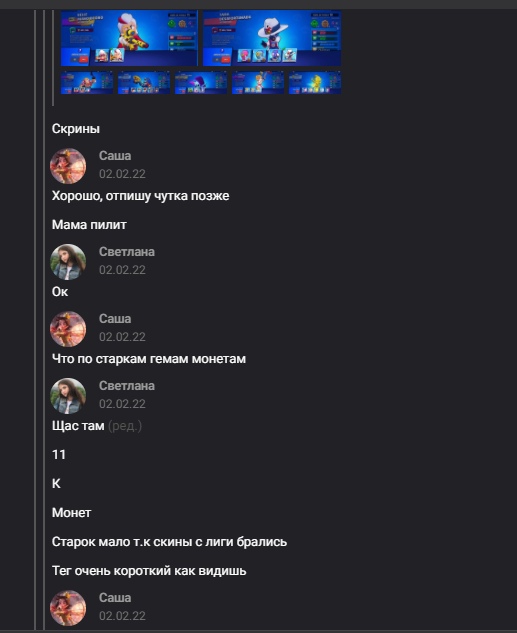Open the large screenshot with white-hat brawler
Image resolution: width=517 pixels, height=633 pixels.
[x=272, y=38]
